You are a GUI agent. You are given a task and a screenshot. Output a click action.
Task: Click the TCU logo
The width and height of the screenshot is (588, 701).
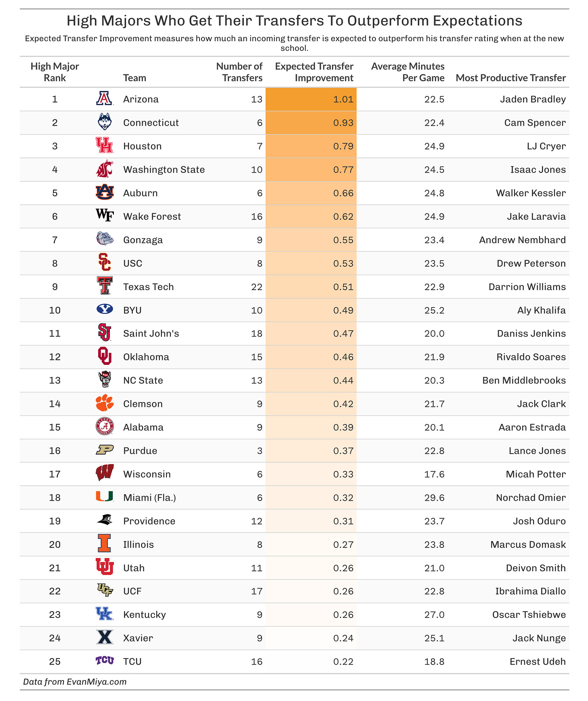tap(105, 661)
